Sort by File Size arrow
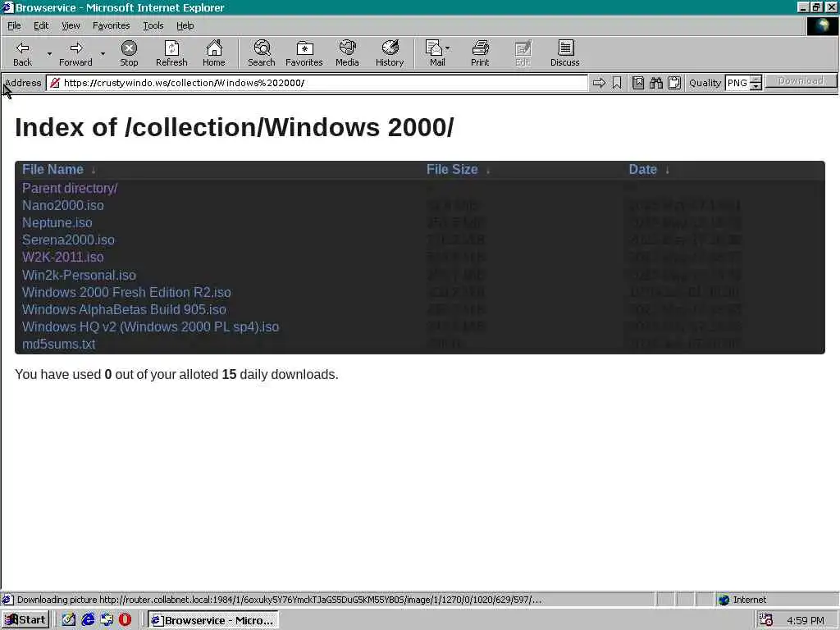This screenshot has width=840, height=630. pos(487,171)
